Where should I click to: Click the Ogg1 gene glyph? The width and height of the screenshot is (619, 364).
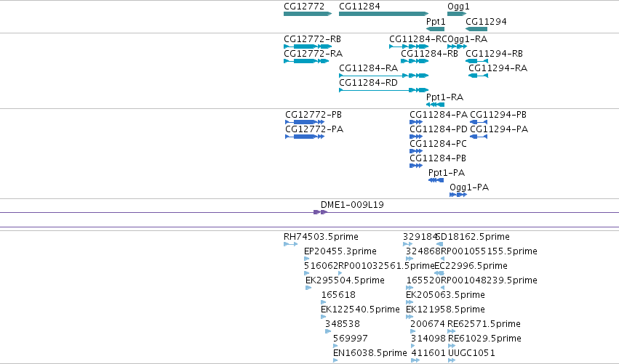[457, 14]
